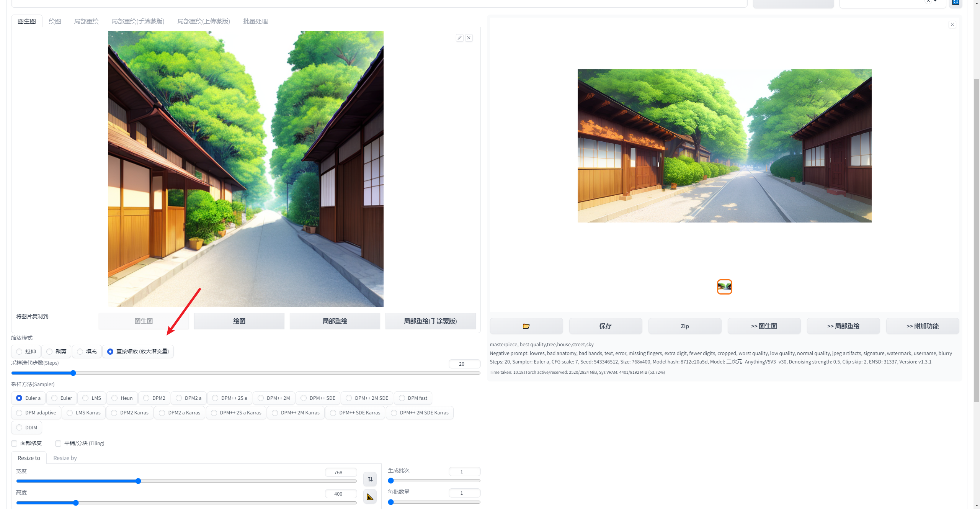Enable the 平铺/分块 (Tiling) checkbox
Viewport: 980px width, 509px height.
click(x=58, y=443)
